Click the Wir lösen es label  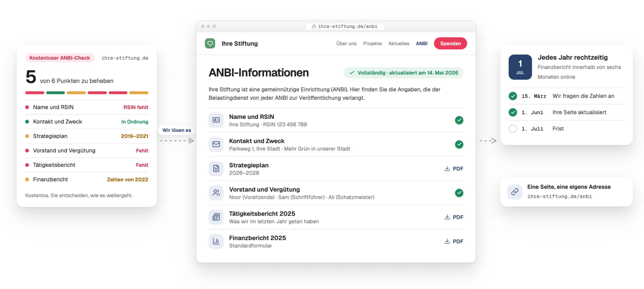[x=177, y=130]
